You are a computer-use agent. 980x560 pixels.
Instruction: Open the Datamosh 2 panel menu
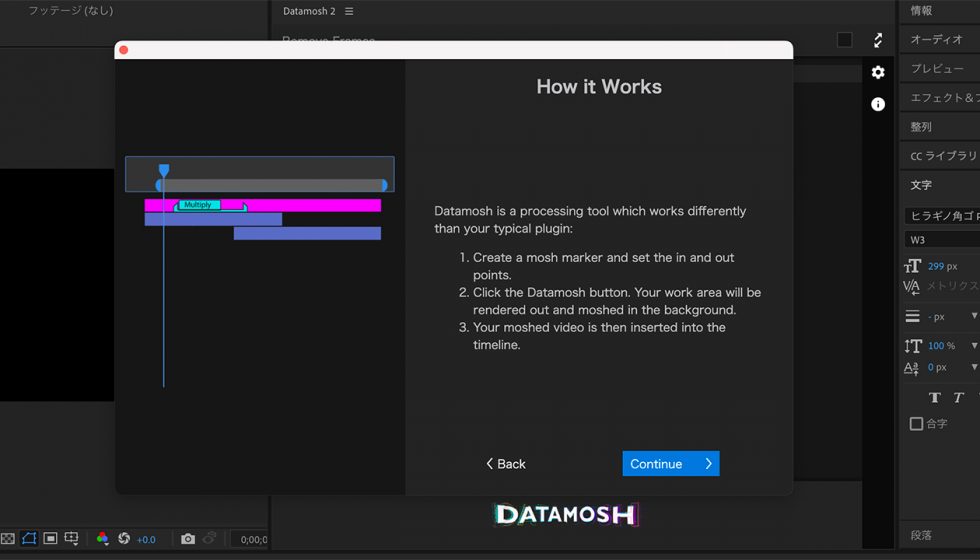pyautogui.click(x=349, y=11)
